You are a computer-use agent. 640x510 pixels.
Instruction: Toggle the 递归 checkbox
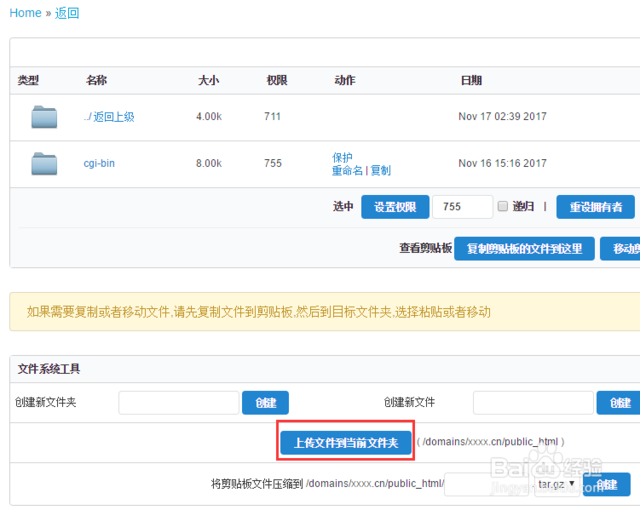(503, 206)
